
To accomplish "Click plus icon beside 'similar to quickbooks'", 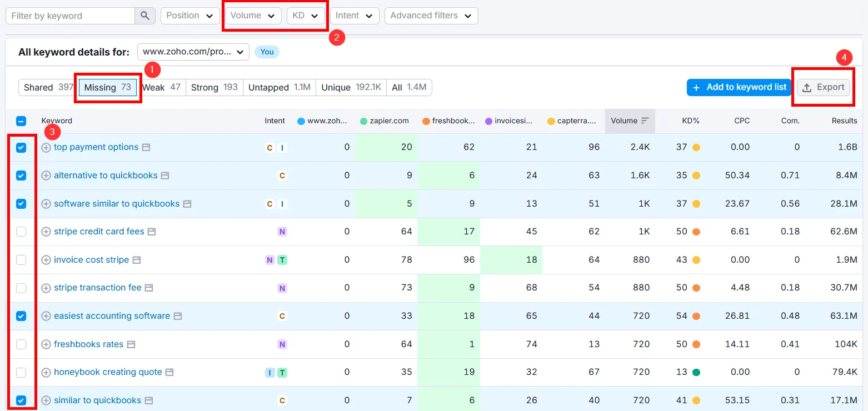I will pos(46,400).
